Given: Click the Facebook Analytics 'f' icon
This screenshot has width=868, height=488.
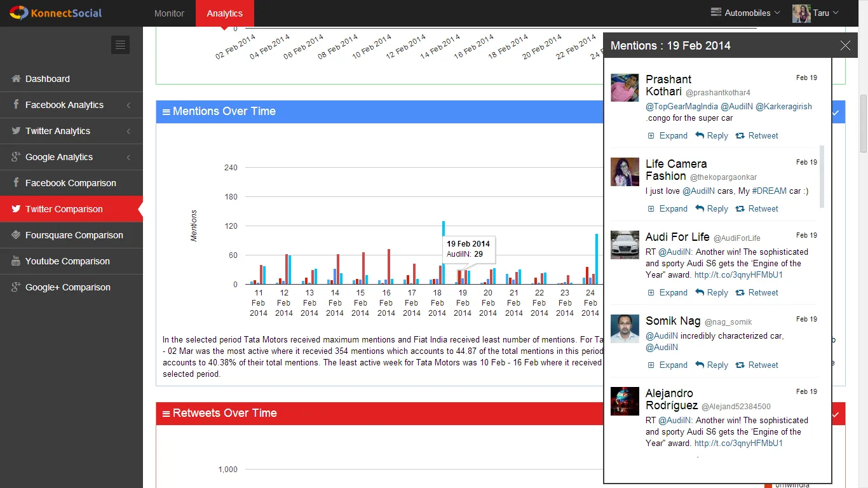Looking at the screenshot, I should (16, 105).
